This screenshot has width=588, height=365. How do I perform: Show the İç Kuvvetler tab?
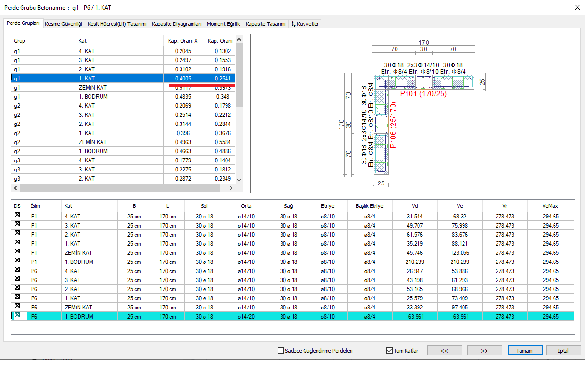[305, 24]
